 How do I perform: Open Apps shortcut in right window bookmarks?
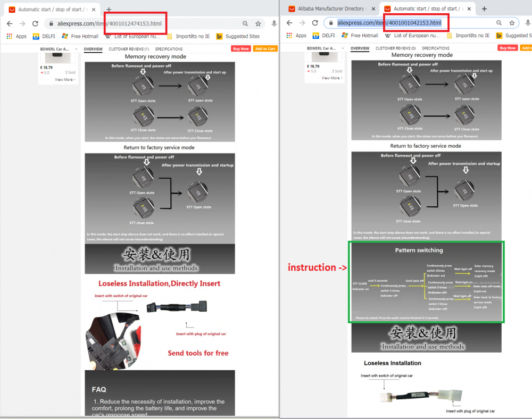tap(296, 35)
